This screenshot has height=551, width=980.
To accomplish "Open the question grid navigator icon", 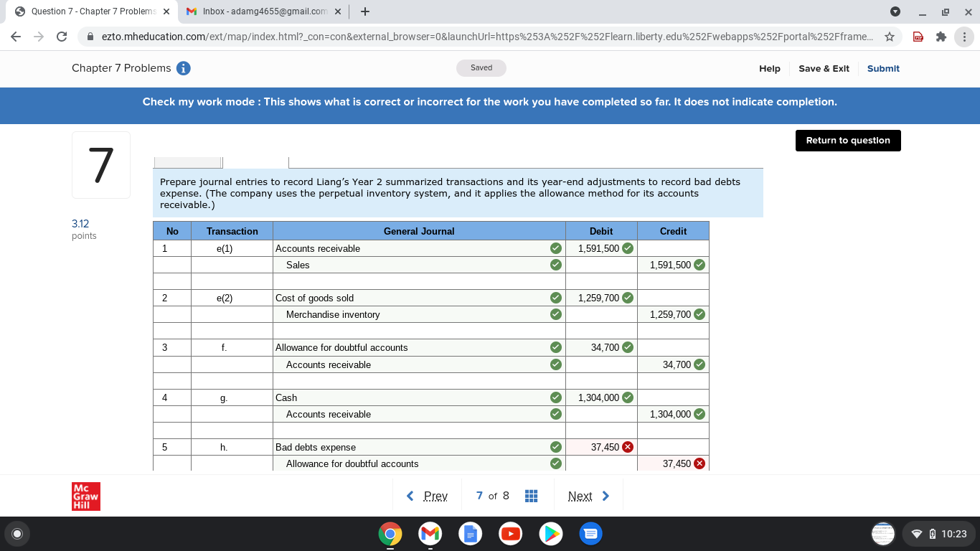I will (x=532, y=496).
